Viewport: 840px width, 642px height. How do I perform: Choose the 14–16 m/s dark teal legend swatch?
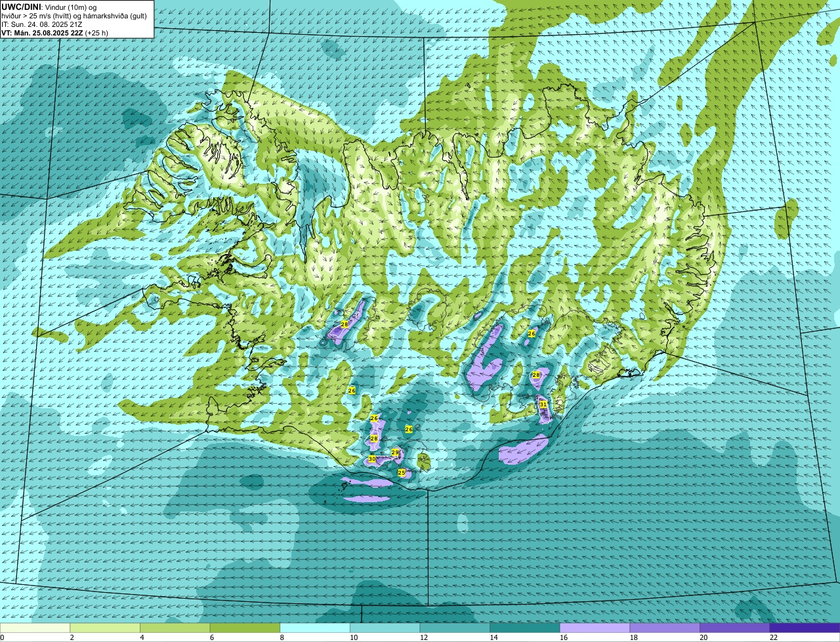coord(525,628)
